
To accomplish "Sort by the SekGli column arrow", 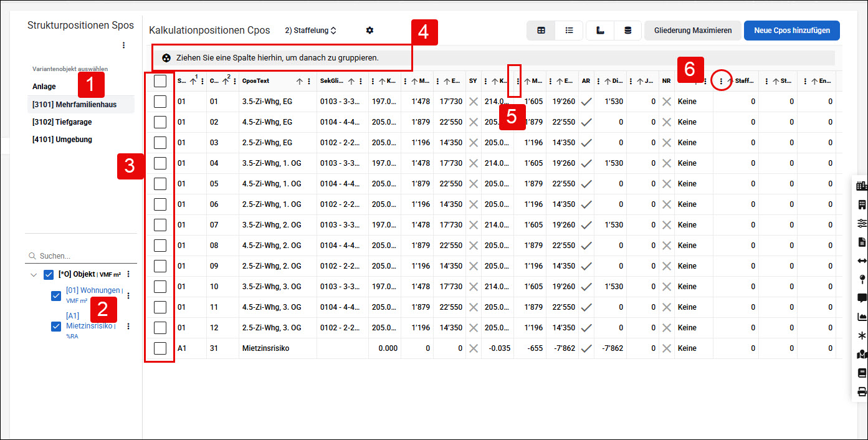I will (x=351, y=82).
